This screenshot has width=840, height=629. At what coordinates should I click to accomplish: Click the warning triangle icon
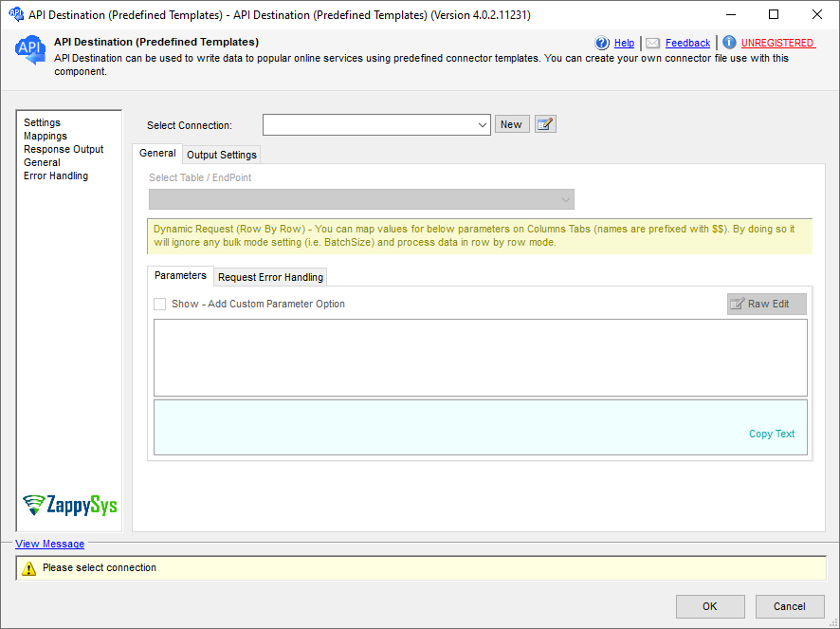point(28,568)
